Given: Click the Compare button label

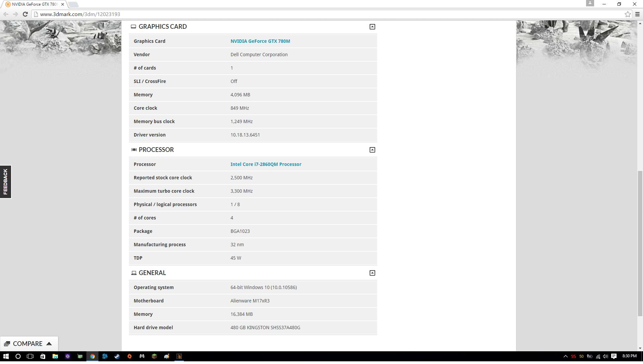Looking at the screenshot, I should (27, 344).
